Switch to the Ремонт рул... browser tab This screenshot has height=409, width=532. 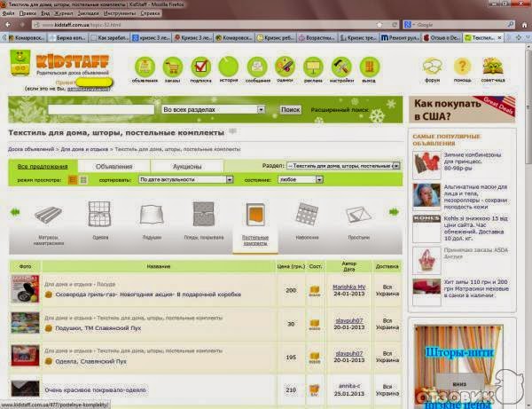tap(401, 37)
